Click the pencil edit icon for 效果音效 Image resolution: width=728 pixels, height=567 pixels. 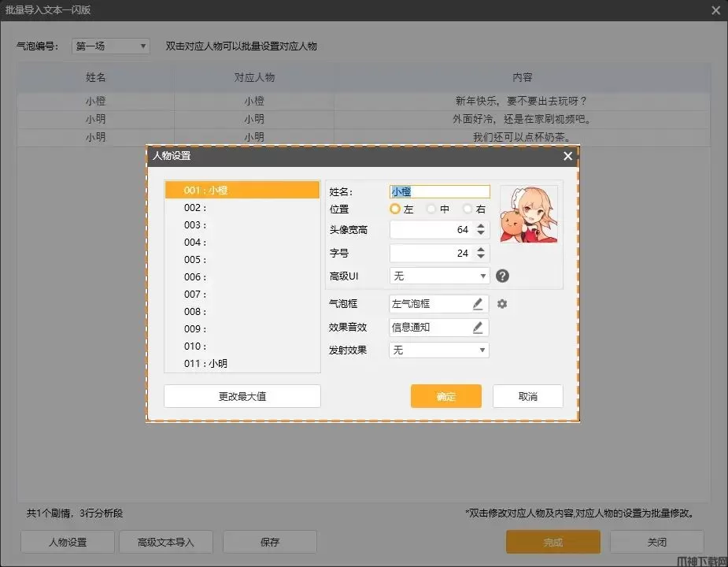tap(478, 327)
